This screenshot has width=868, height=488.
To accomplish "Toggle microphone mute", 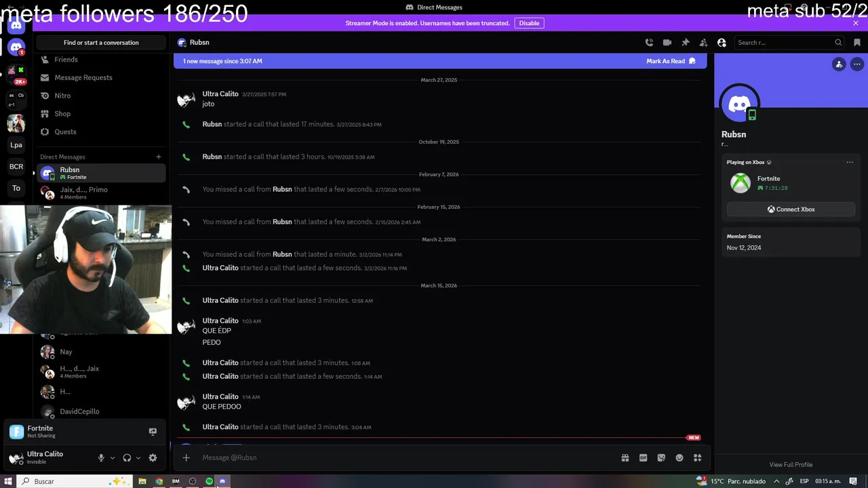I will [101, 458].
